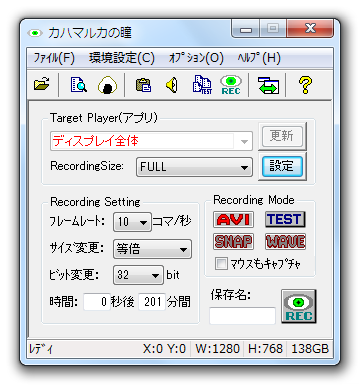Image resolution: width=363 pixels, height=389 pixels.
Task: Select TEST recording mode
Action: pyautogui.click(x=285, y=219)
